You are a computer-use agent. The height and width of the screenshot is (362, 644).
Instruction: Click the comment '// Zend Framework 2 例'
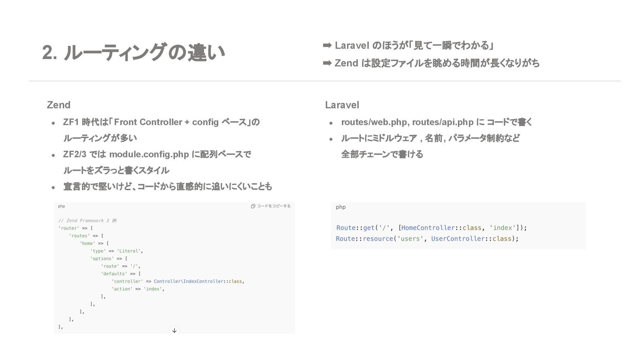87,220
